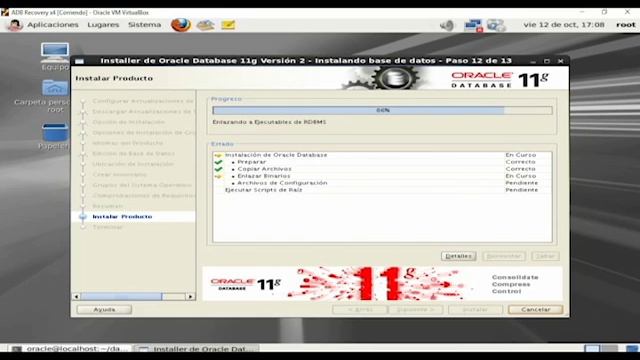Open the Papelera trash icon
The width and height of the screenshot is (640, 360).
[55, 136]
